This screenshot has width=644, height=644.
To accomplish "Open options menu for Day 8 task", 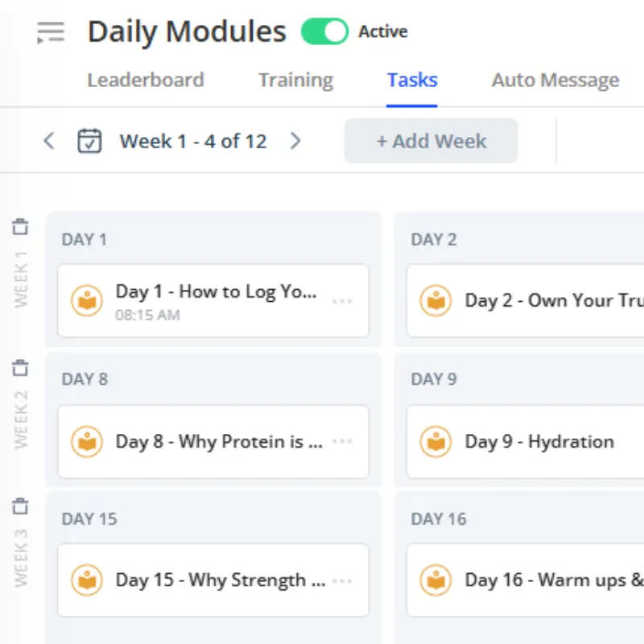I will coord(342,441).
